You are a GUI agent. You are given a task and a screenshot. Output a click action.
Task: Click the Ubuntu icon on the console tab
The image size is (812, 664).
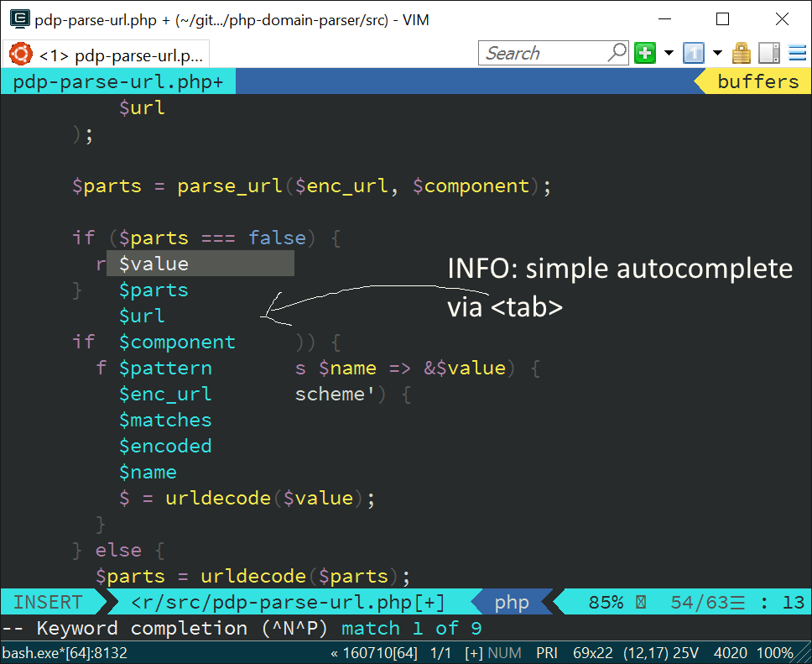pyautogui.click(x=19, y=53)
